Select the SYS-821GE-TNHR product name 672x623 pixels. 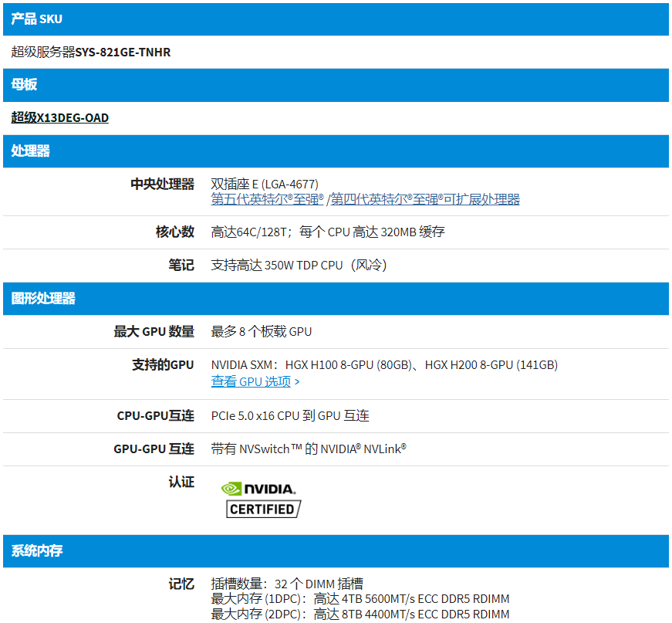pyautogui.click(x=123, y=52)
